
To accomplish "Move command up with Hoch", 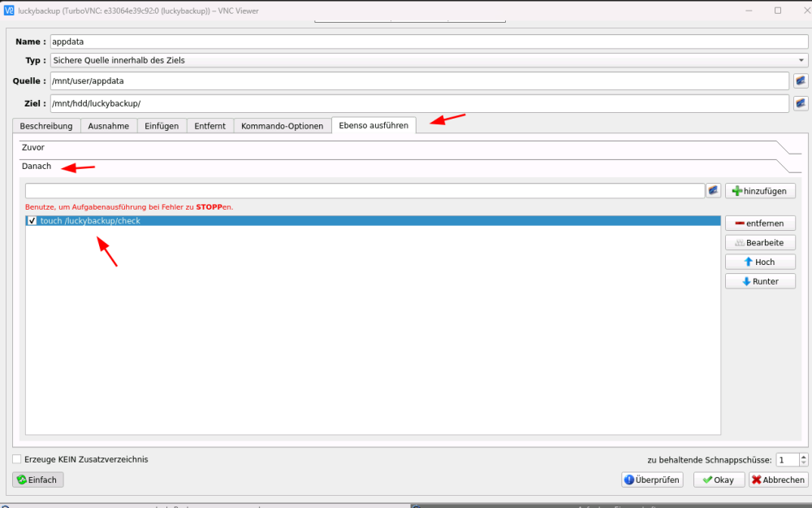I will tap(760, 262).
